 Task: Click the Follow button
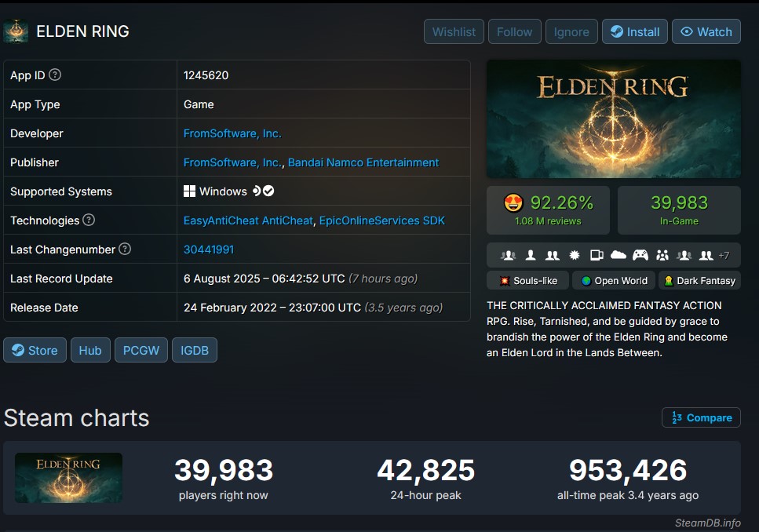click(515, 31)
